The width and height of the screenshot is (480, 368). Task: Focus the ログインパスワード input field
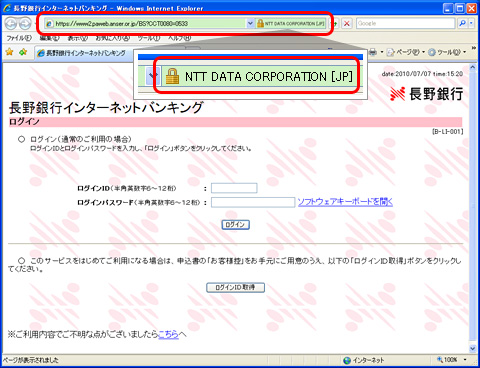click(x=253, y=202)
